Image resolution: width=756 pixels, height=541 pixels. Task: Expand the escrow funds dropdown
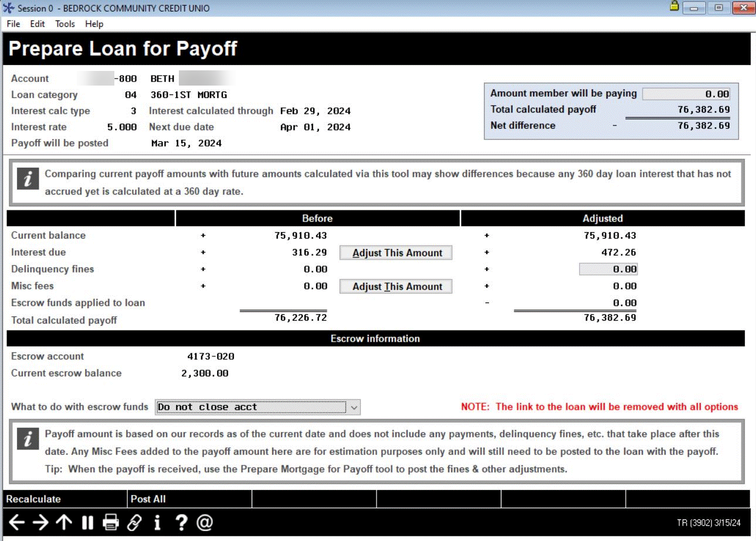(352, 407)
